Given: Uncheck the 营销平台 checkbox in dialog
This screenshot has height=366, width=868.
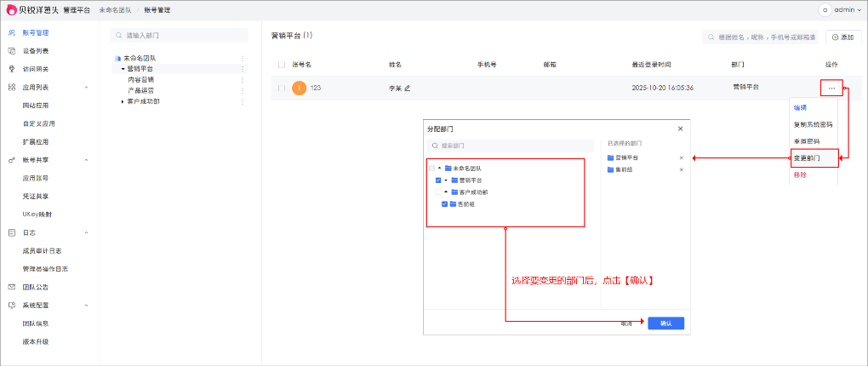Looking at the screenshot, I should coord(438,180).
